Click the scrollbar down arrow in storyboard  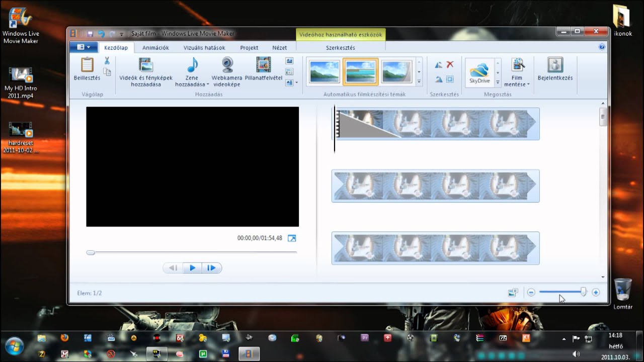[x=603, y=277]
